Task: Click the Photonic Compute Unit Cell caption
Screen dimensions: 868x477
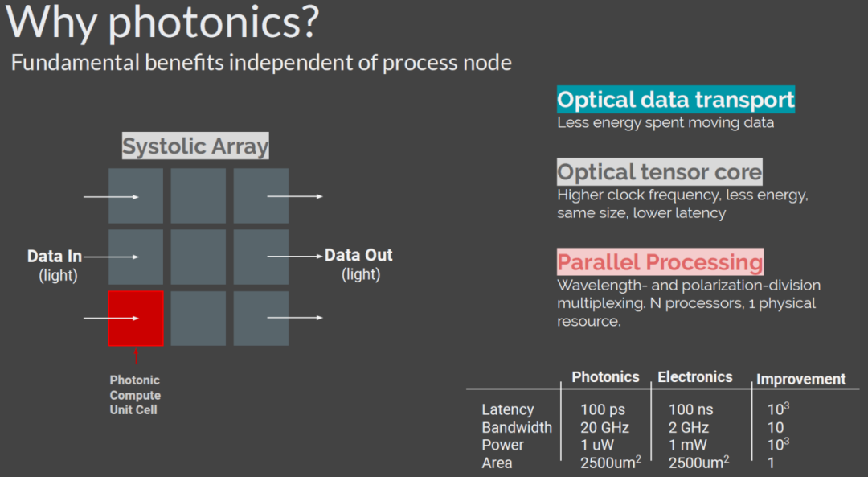Action: [x=135, y=395]
